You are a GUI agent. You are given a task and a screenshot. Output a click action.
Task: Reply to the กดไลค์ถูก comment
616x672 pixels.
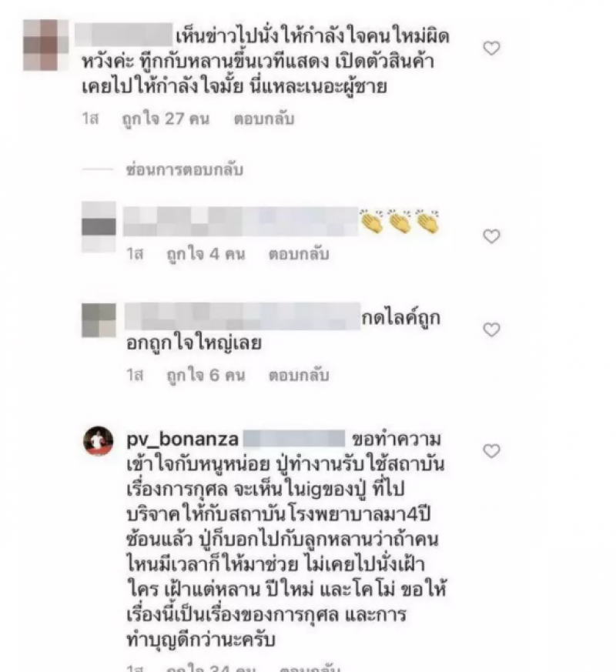(x=299, y=375)
